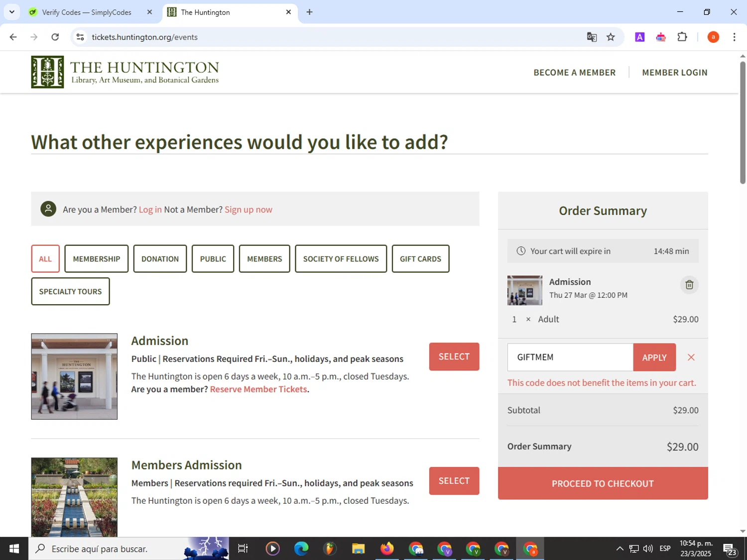
Task: Select the ALL filter
Action: tap(45, 258)
